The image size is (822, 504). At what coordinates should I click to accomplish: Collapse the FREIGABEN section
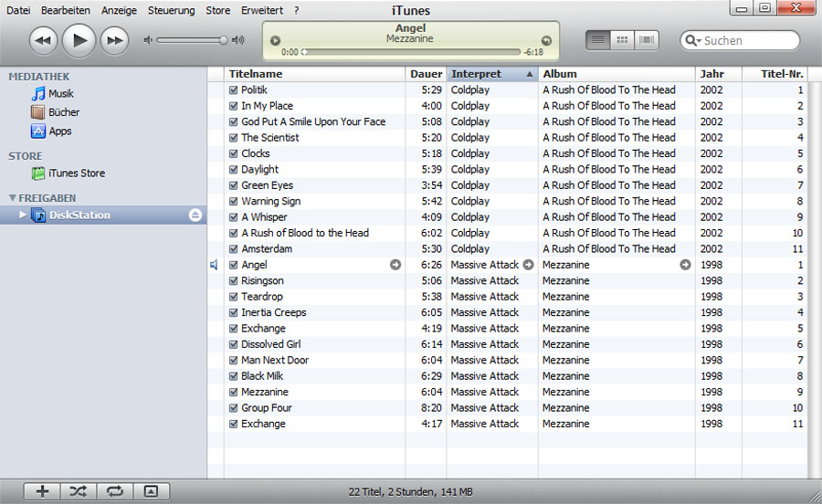pyautogui.click(x=13, y=198)
